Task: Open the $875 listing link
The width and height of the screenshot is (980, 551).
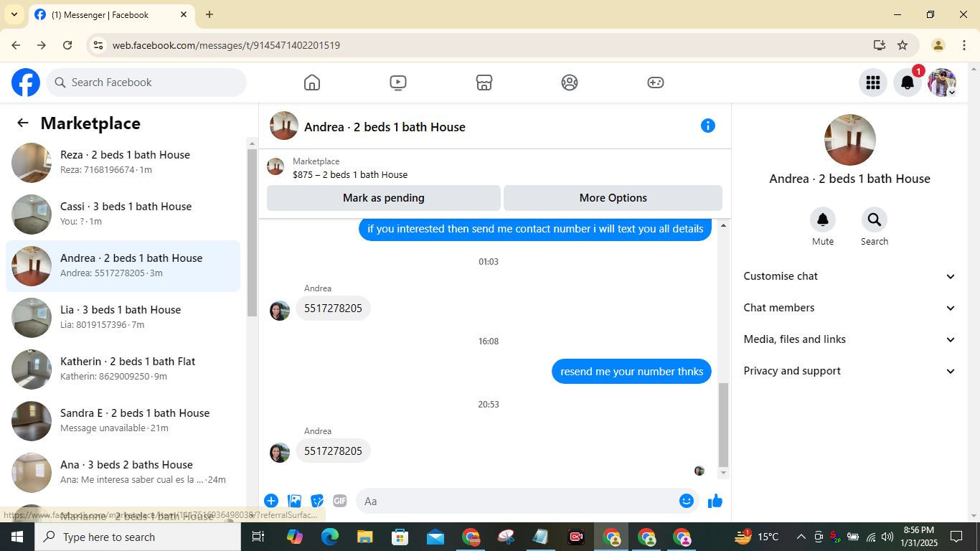Action: (350, 174)
